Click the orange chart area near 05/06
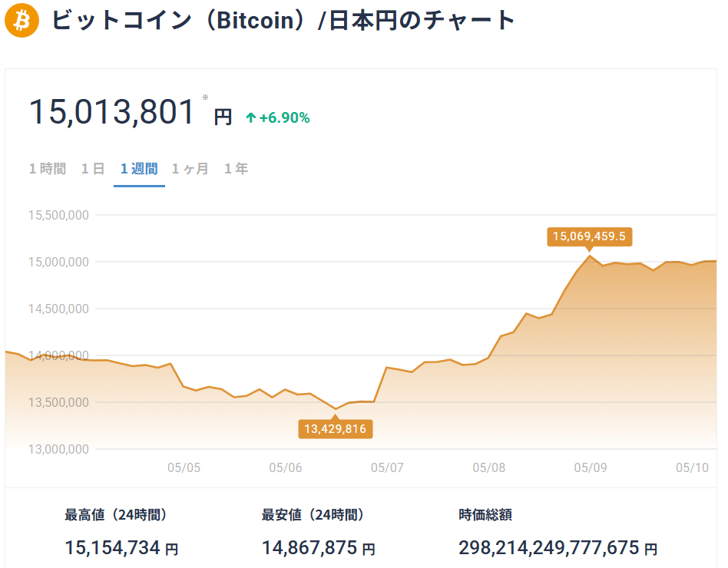 pos(284,414)
